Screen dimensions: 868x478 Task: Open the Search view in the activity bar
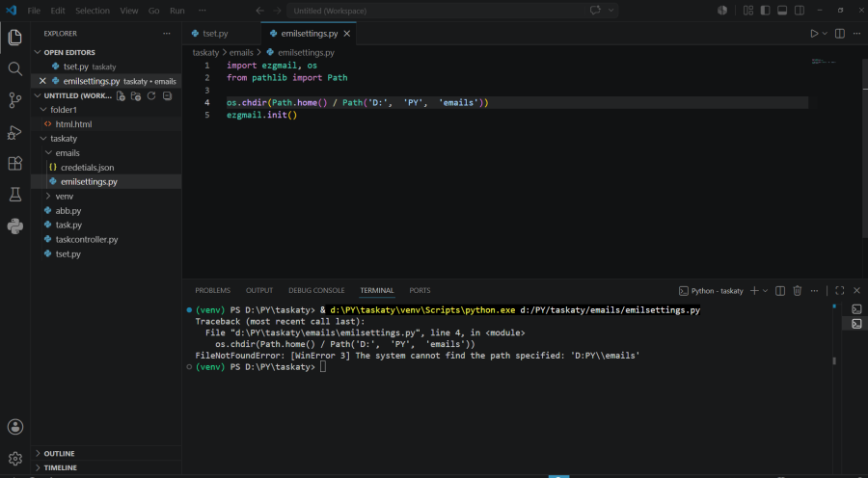point(14,68)
